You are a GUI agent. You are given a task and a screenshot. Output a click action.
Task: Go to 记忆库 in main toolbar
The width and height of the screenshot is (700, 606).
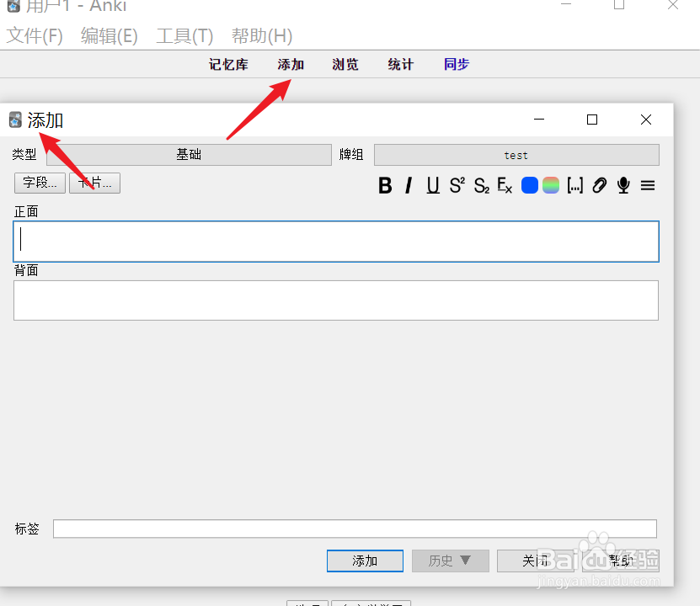(228, 65)
